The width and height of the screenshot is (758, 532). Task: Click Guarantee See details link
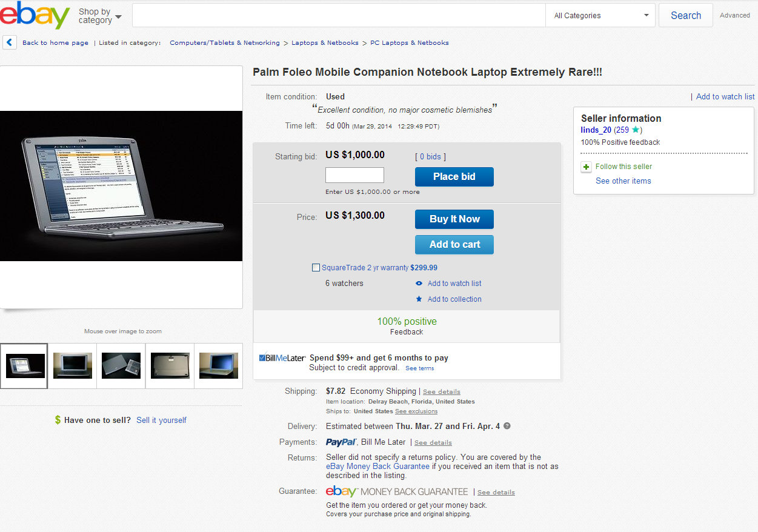[496, 493]
